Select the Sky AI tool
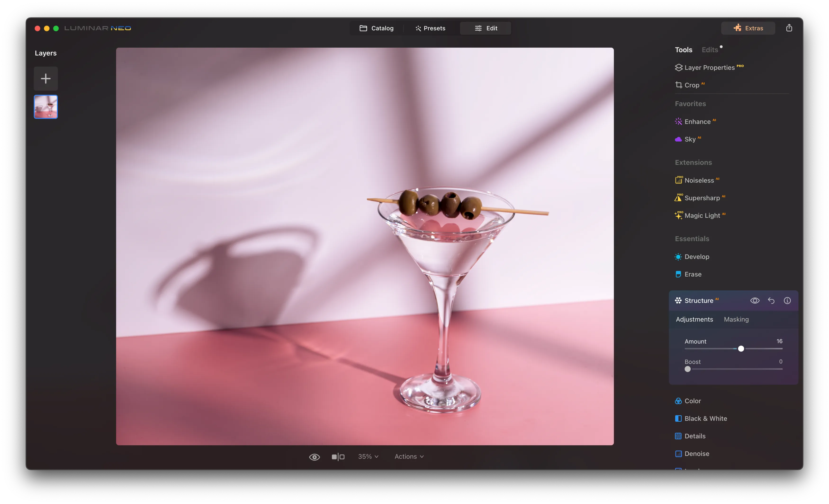This screenshot has width=829, height=504. (690, 139)
